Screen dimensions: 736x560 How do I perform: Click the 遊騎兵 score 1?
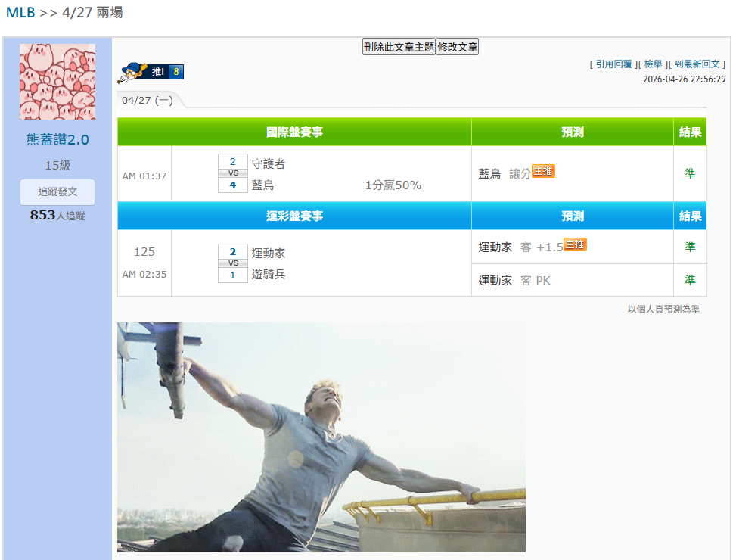point(233,275)
